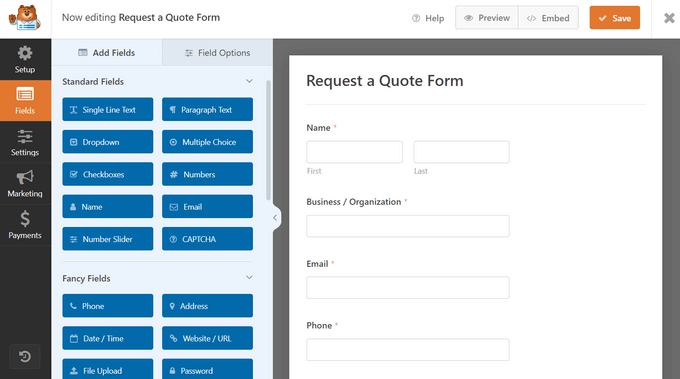Add a Phone field from Fancy Fields
The height and width of the screenshot is (379, 680).
pyautogui.click(x=108, y=306)
